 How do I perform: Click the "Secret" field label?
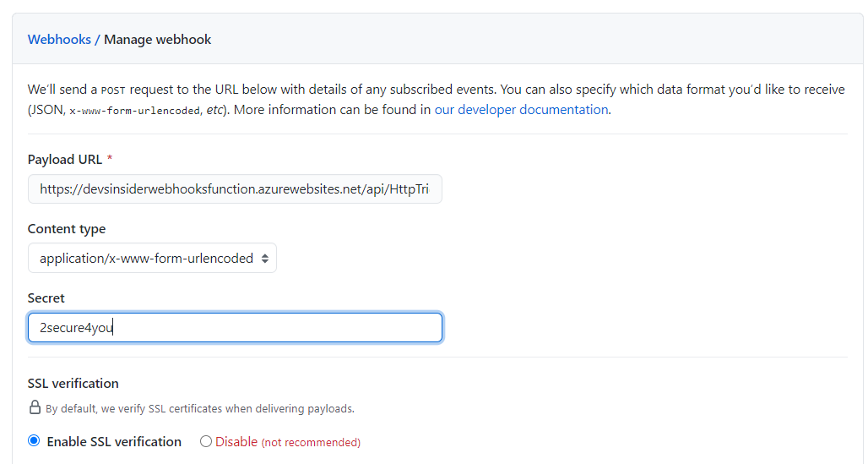[x=46, y=298]
